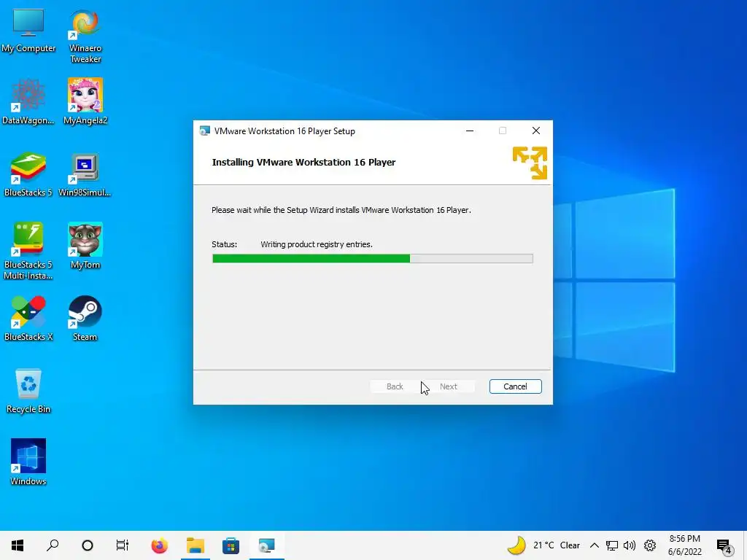Open network status tray icon
The height and width of the screenshot is (560, 747).
[612, 545]
